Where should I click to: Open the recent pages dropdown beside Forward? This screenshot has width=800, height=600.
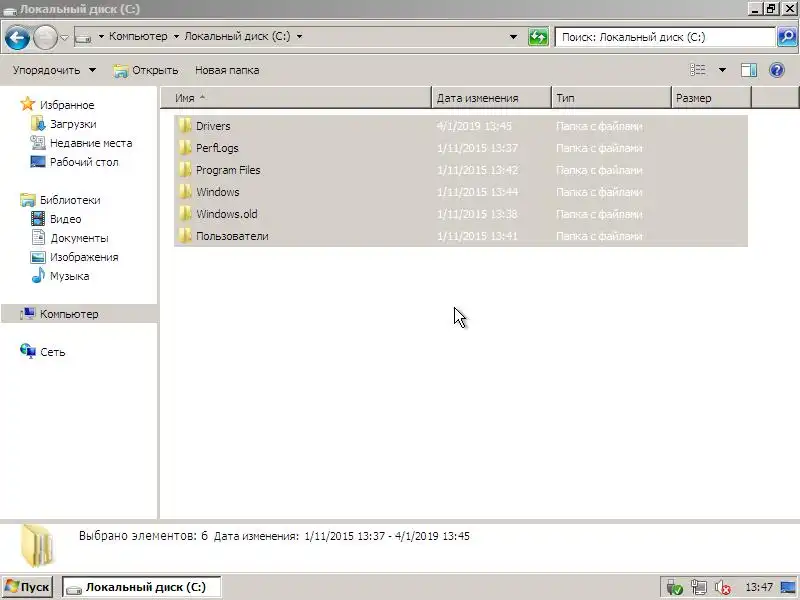[65, 37]
